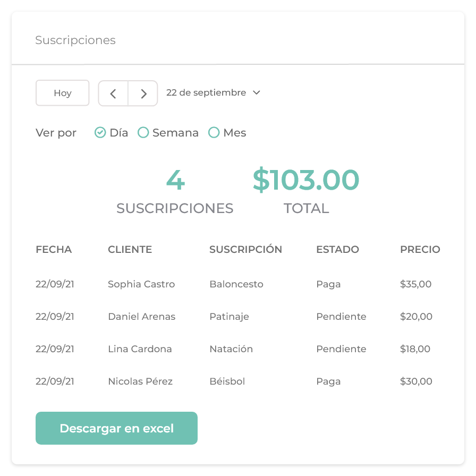Sort by the FECHA column header
The width and height of the screenshot is (476, 476).
pyautogui.click(x=54, y=250)
